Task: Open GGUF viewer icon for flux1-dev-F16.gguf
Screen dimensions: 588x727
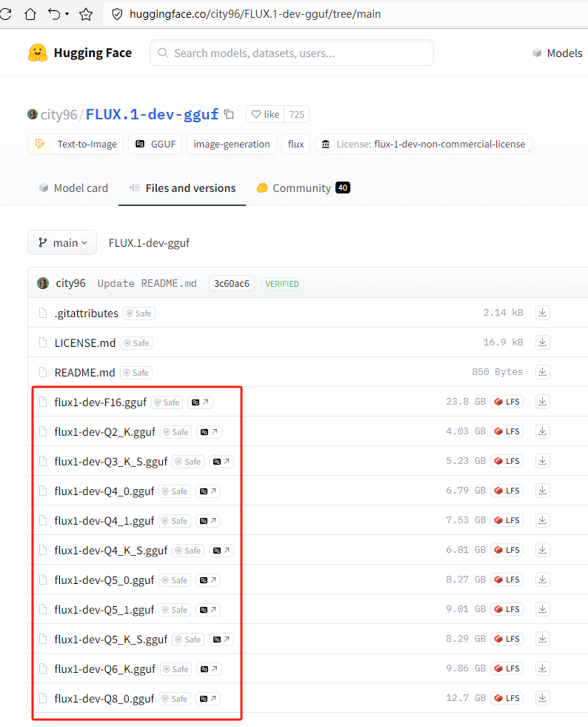Action: [200, 402]
